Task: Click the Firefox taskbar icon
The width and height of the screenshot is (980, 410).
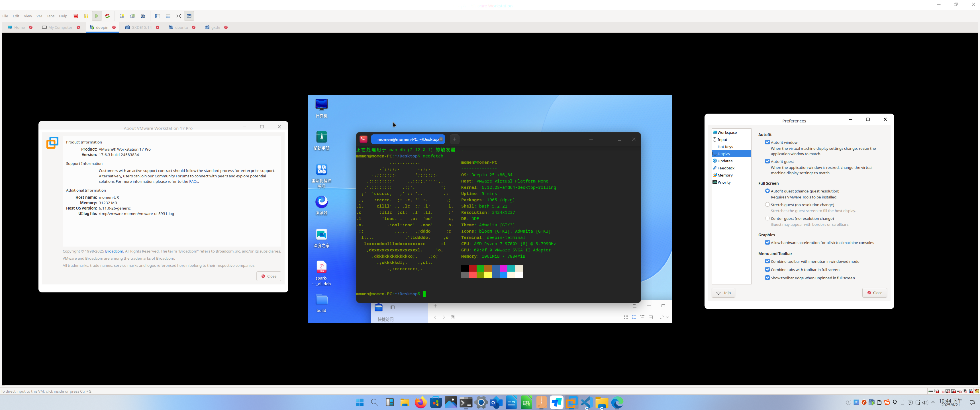Action: click(420, 402)
